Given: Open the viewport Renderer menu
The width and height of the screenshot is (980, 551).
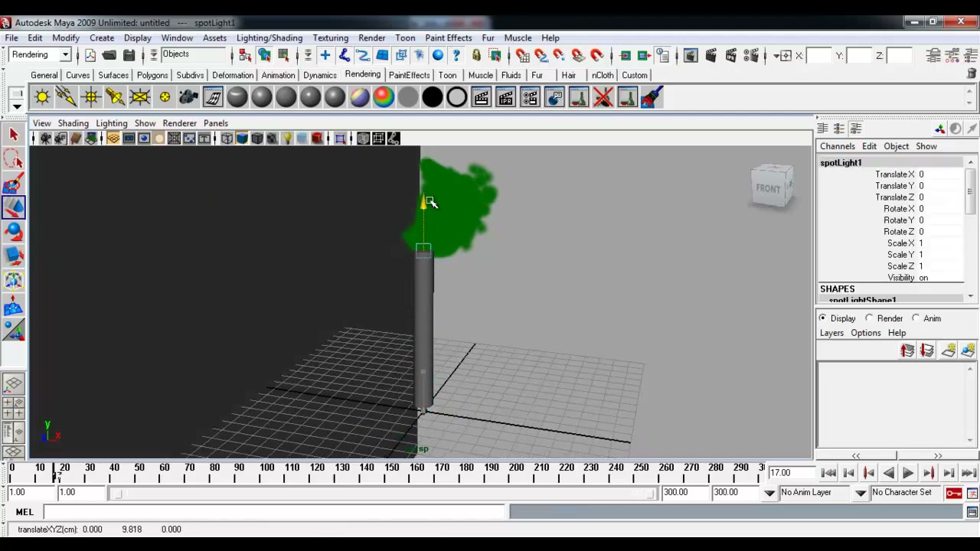Looking at the screenshot, I should pos(179,123).
